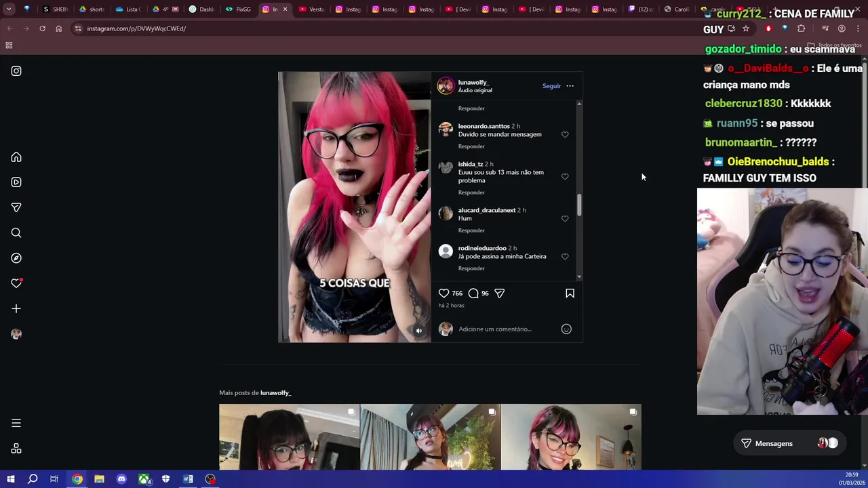Click scrollbar up arrow in comments
The height and width of the screenshot is (488, 868).
tap(579, 104)
